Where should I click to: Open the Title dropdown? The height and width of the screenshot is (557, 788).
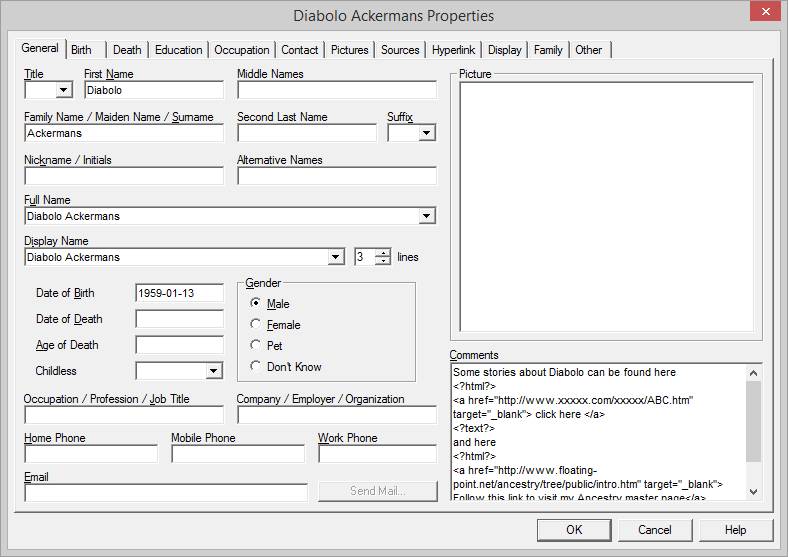coord(64,90)
